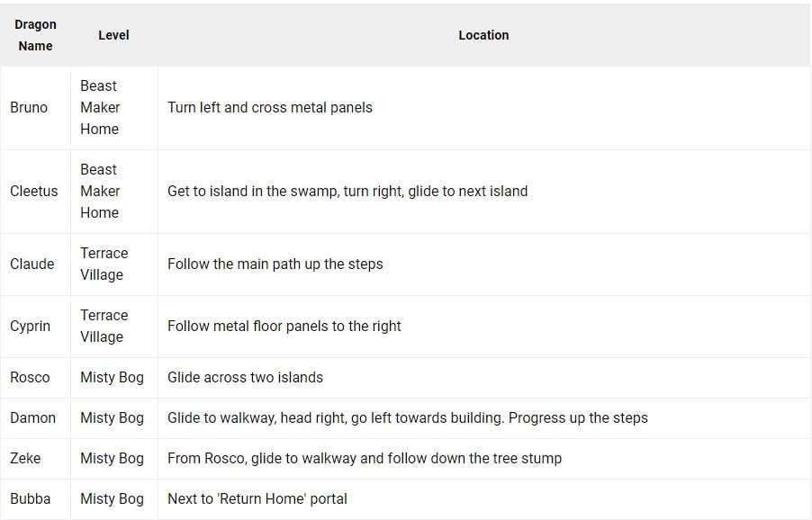The width and height of the screenshot is (812, 520).
Task: Click Bruno's "Beast Maker Home" level cell
Action: tap(100, 107)
